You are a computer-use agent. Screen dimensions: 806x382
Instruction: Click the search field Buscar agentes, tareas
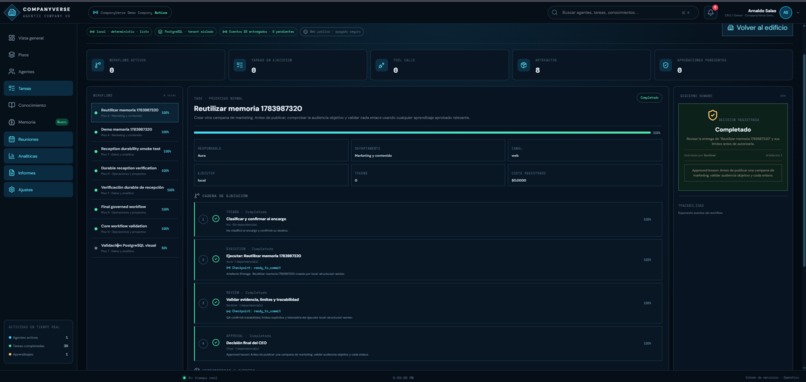pos(622,12)
